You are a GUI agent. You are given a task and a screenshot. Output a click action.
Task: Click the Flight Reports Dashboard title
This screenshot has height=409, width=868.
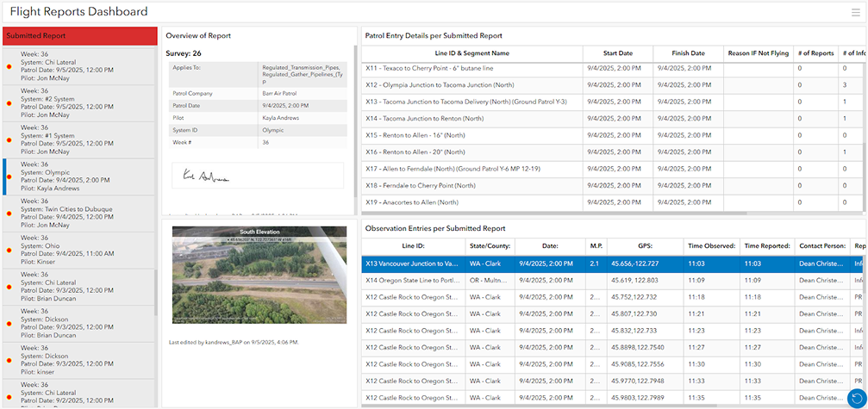(79, 11)
